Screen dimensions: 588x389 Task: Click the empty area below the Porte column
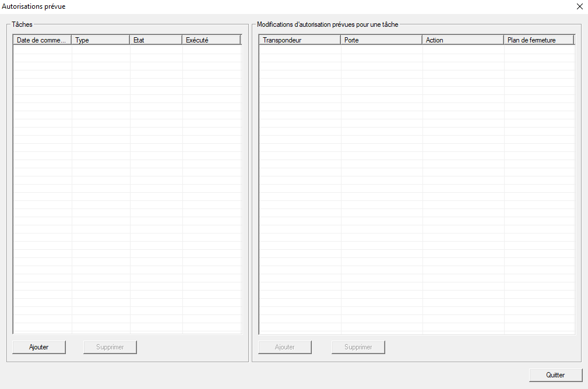point(381,186)
